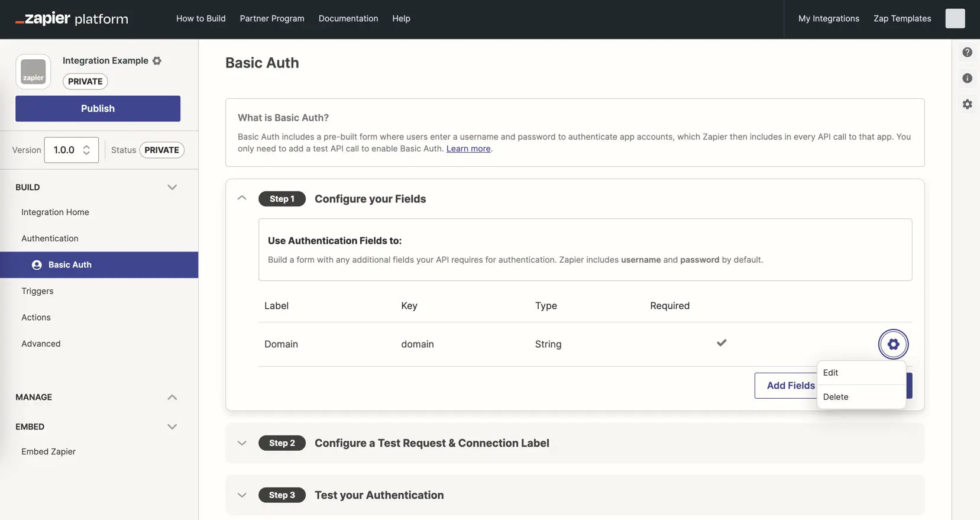The width and height of the screenshot is (980, 520).
Task: Click the PRIVATE badge under Integration Example
Action: 85,81
